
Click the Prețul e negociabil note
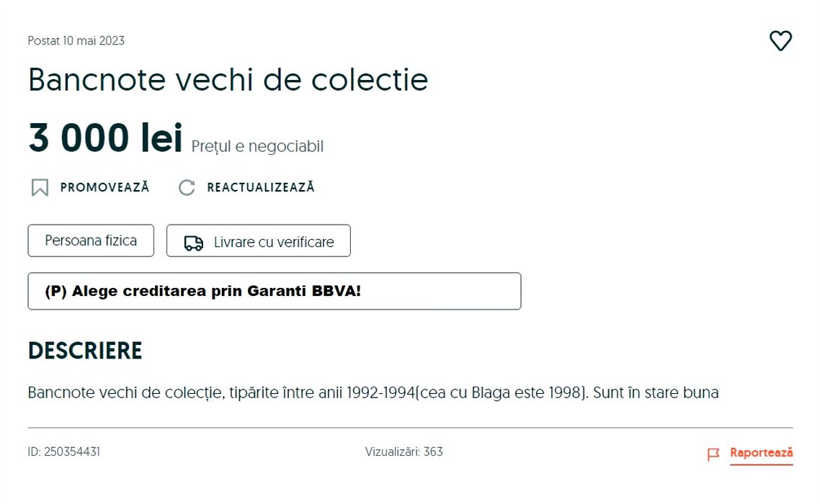(257, 147)
